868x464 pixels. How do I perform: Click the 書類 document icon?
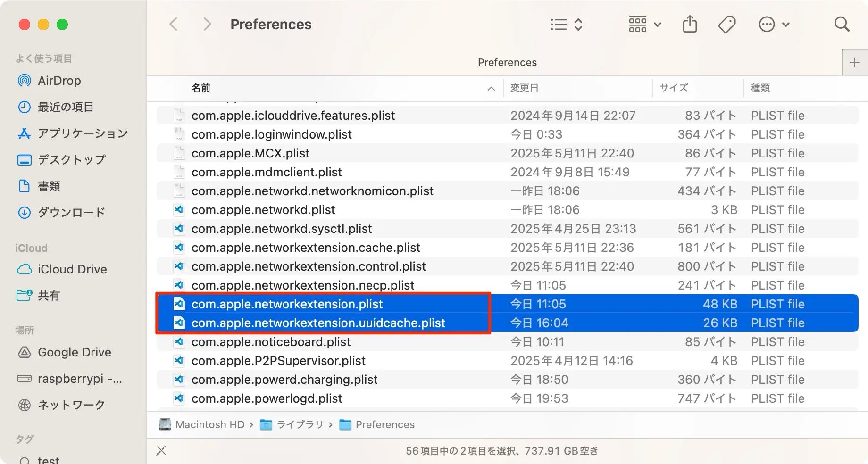[x=25, y=186]
